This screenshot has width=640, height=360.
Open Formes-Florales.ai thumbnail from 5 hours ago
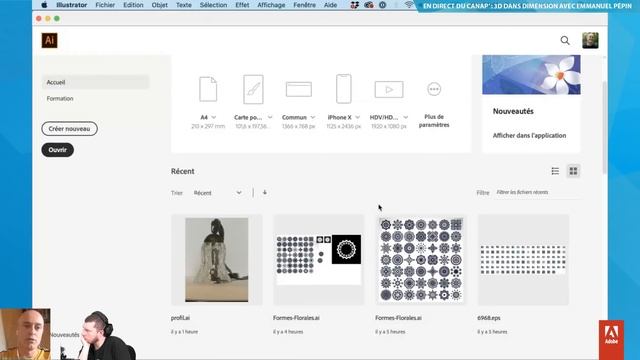421,260
